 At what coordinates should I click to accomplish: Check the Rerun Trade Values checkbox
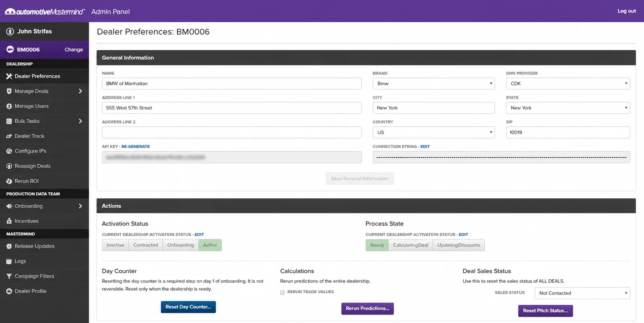[283, 292]
